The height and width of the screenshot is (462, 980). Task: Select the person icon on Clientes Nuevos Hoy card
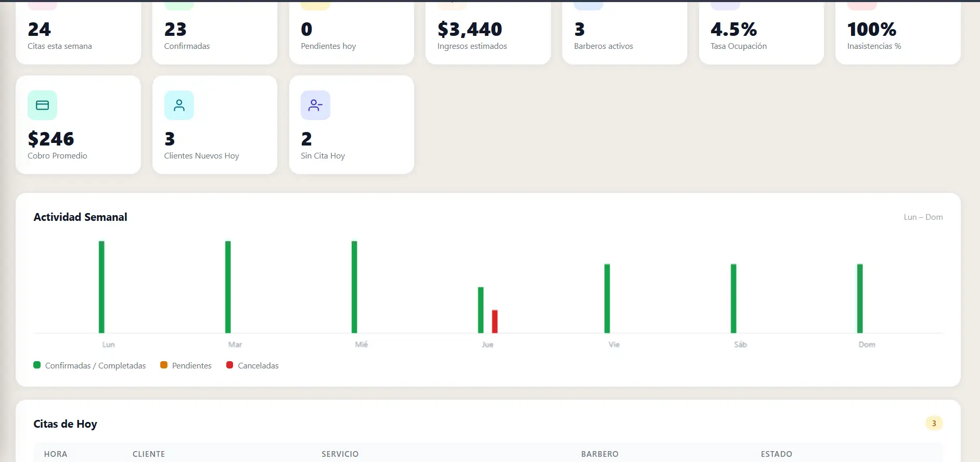click(x=179, y=105)
